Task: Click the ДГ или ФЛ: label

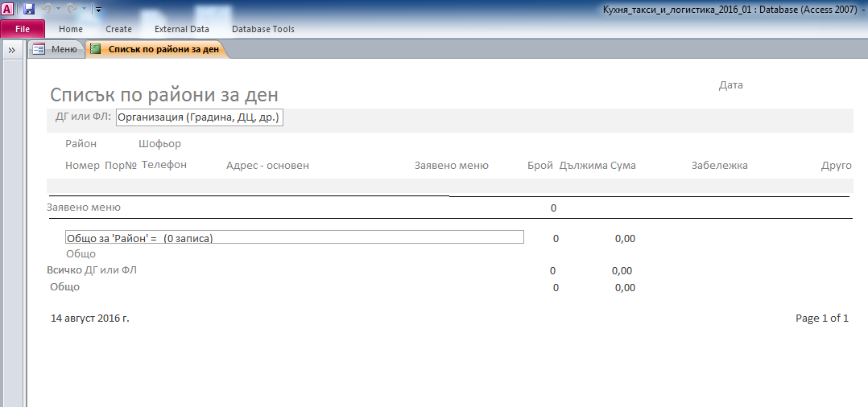Action: (83, 117)
